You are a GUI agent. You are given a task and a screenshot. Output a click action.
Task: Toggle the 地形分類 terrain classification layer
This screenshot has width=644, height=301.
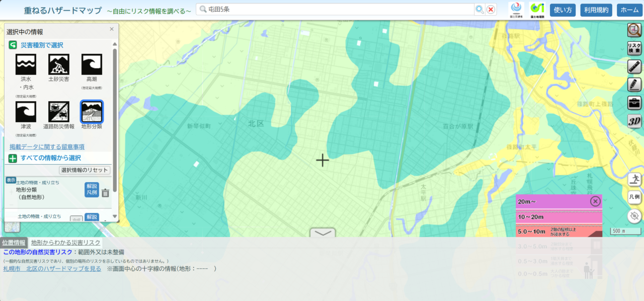tap(92, 112)
